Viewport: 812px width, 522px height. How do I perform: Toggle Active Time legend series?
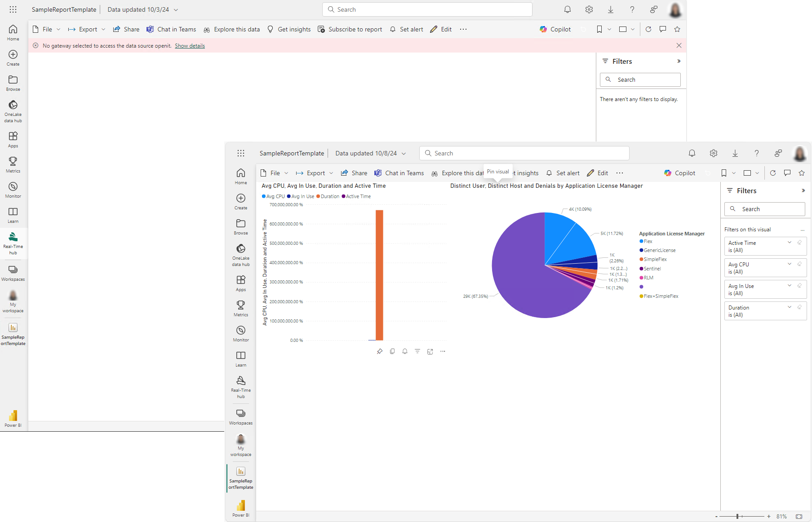coord(356,196)
